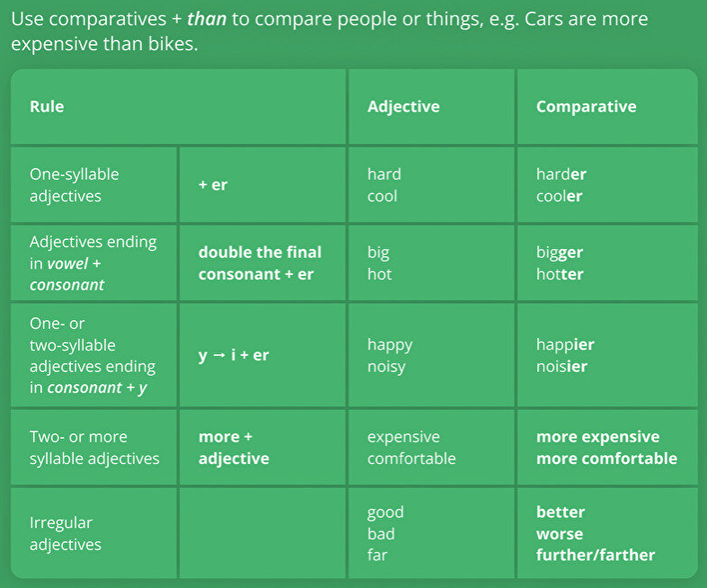Image resolution: width=707 pixels, height=588 pixels.
Task: Click the word "bigger" in Comparative column
Action: (559, 253)
